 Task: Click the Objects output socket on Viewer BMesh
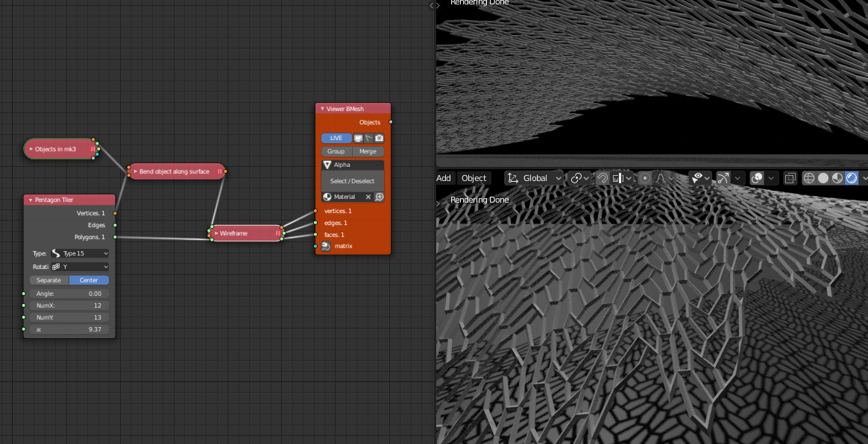point(391,121)
